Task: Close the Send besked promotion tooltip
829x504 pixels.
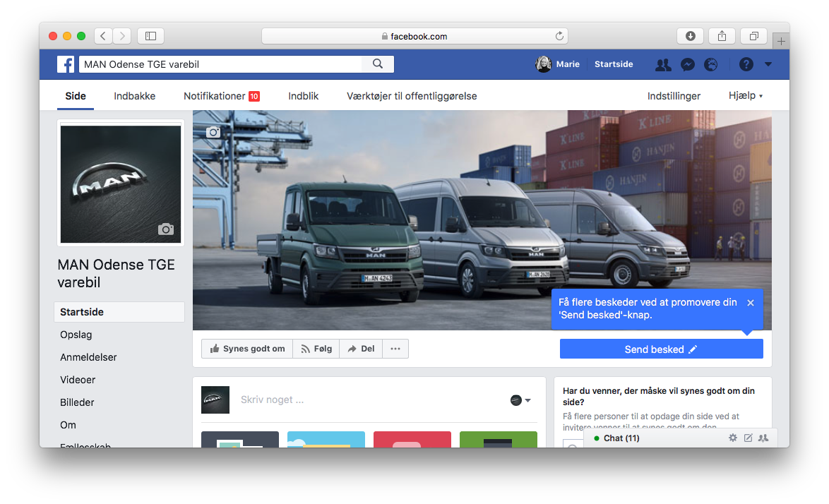Action: pos(751,303)
